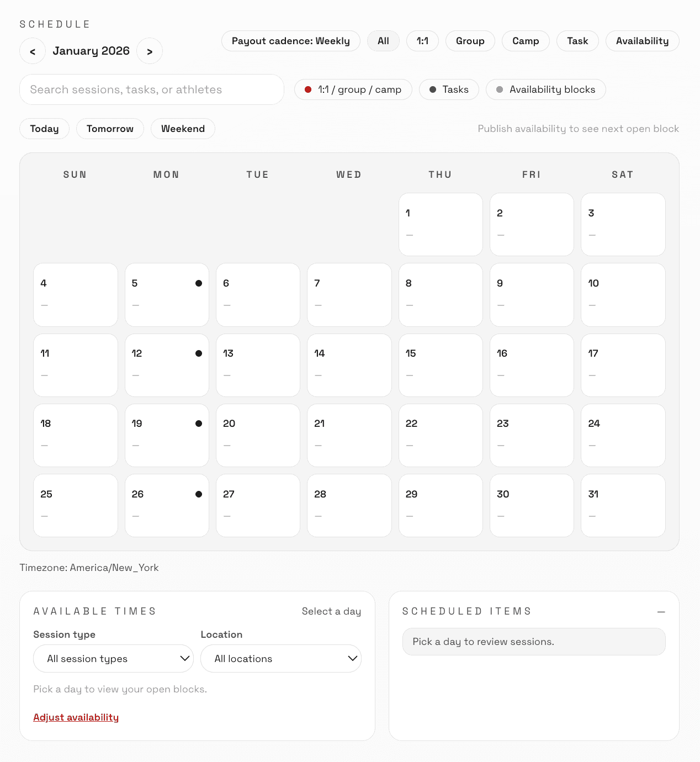
Task: Jump to Today quick filter
Action: (x=44, y=129)
